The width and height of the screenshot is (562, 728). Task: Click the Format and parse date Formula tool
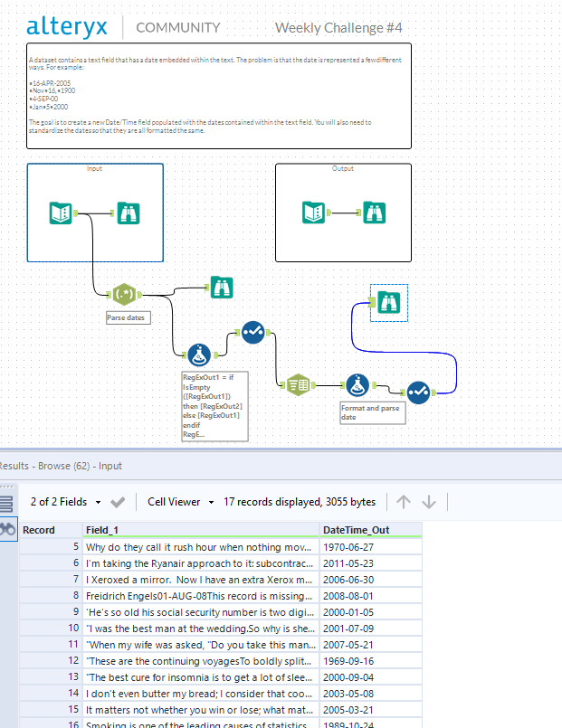point(357,385)
